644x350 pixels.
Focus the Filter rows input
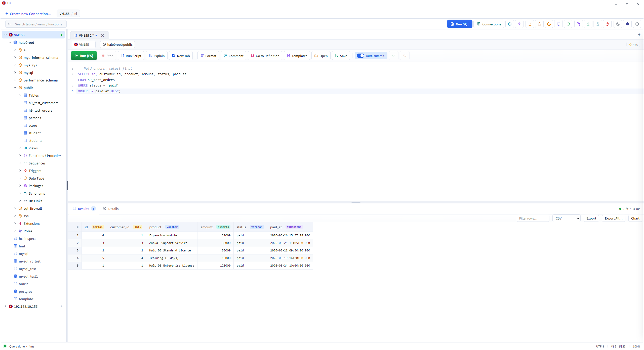coord(533,218)
